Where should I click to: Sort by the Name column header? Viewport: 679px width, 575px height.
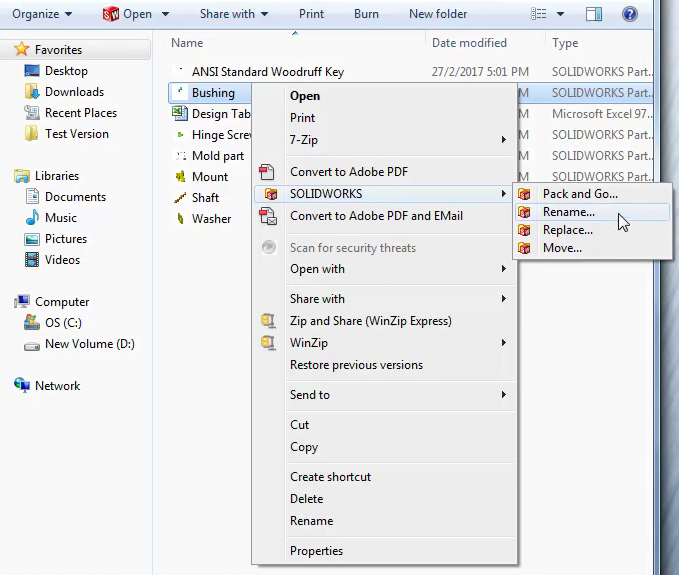pyautogui.click(x=187, y=43)
